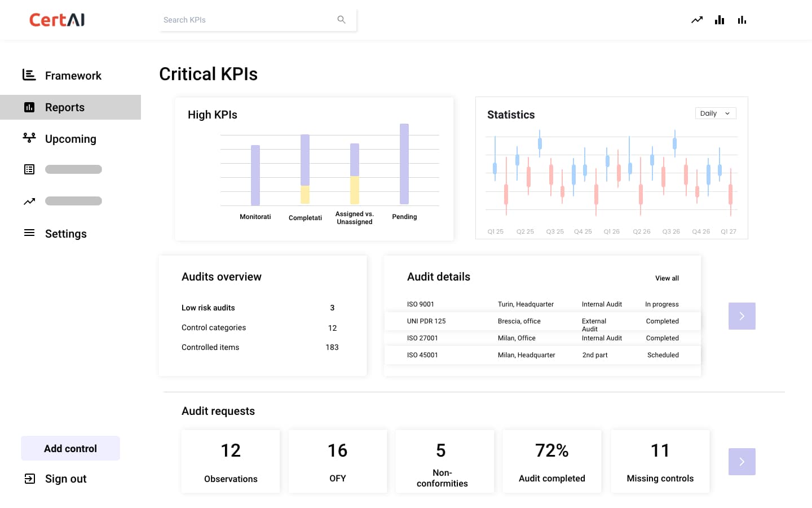
Task: Focus the Search KPIs input field
Action: (248, 20)
